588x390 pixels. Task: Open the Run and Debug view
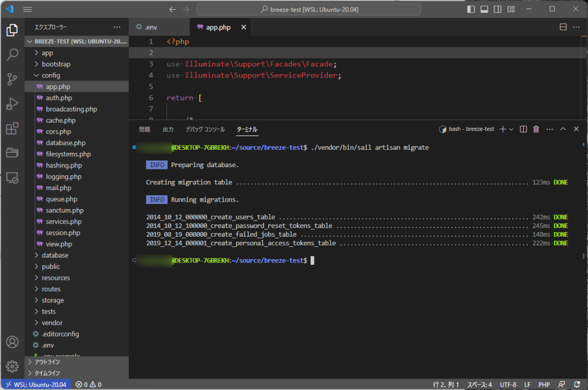click(13, 104)
